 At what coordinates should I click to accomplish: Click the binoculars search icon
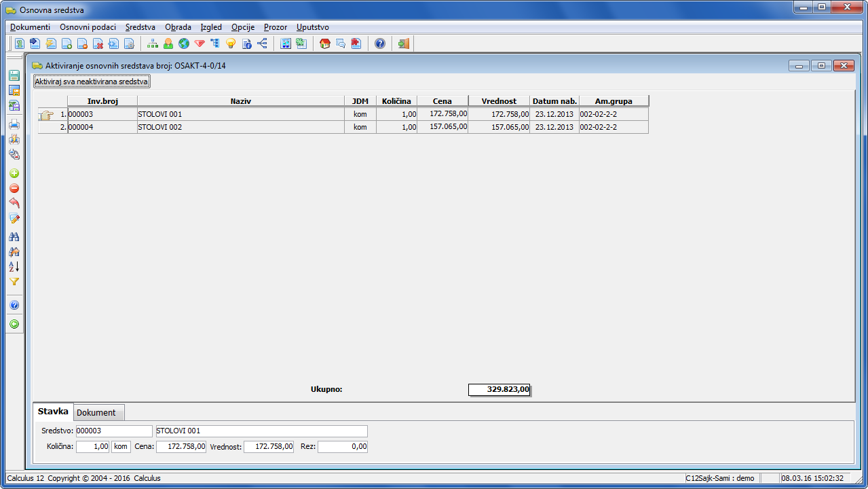click(14, 236)
